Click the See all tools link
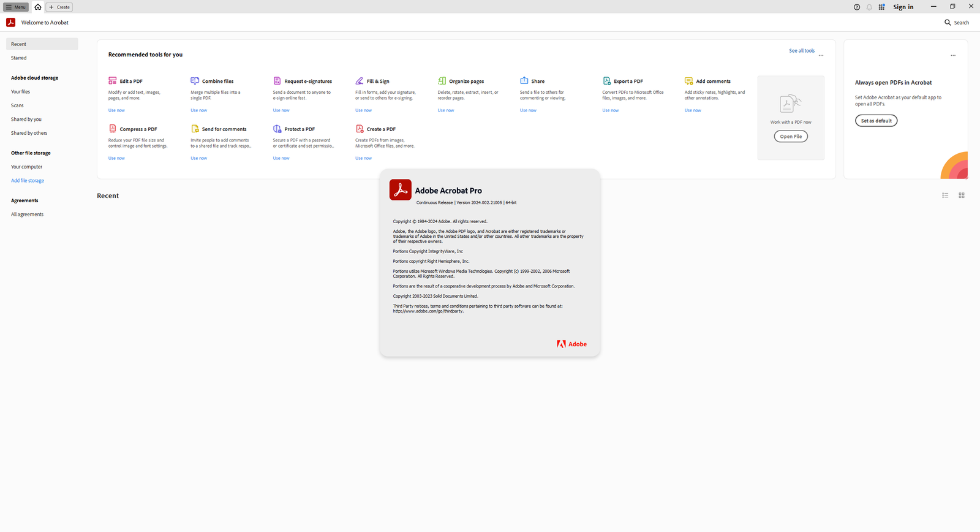This screenshot has height=532, width=980. pyautogui.click(x=802, y=51)
